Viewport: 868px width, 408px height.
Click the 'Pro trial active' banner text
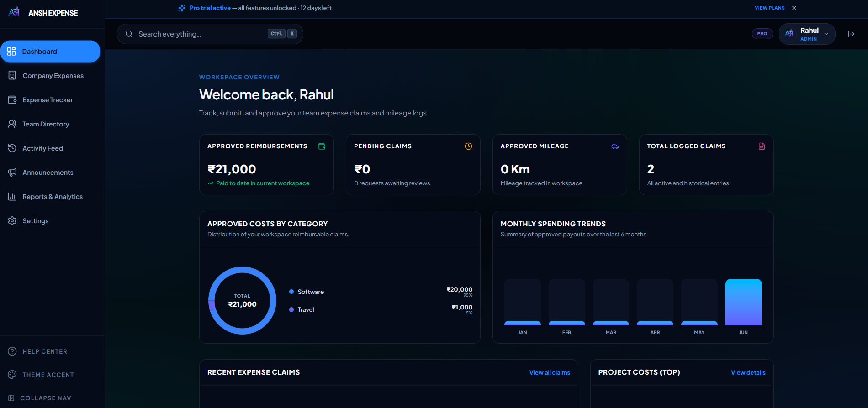pos(210,8)
